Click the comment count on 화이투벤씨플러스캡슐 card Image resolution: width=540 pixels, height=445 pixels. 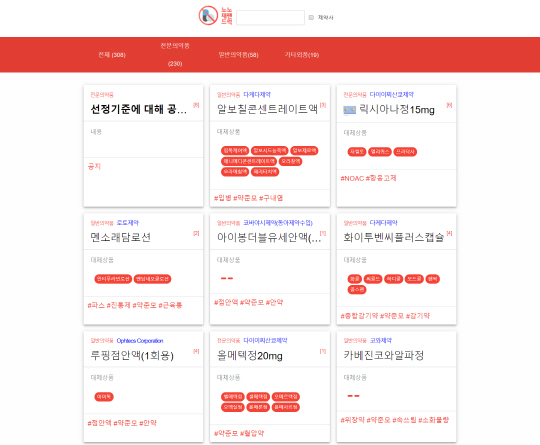[449, 233]
